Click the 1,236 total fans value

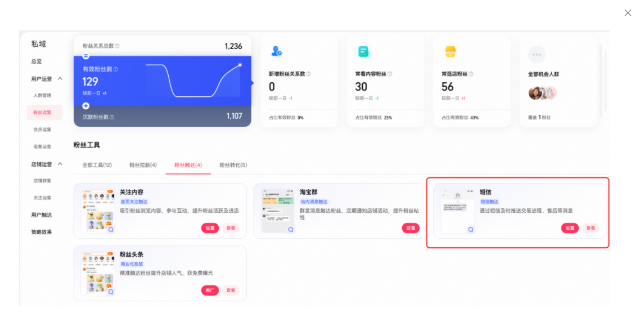pyautogui.click(x=233, y=46)
